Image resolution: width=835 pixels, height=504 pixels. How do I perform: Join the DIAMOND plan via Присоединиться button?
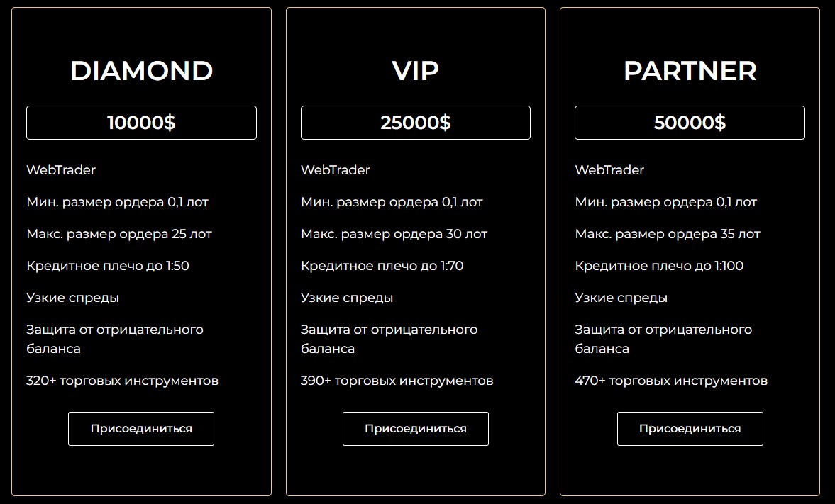coord(141,428)
